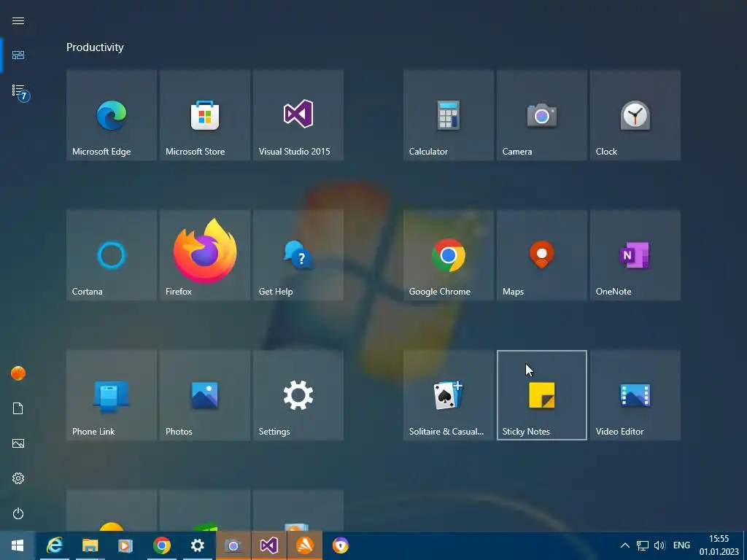Image resolution: width=747 pixels, height=560 pixels.
Task: Launch the Solitaire & Casual tile
Action: click(449, 395)
